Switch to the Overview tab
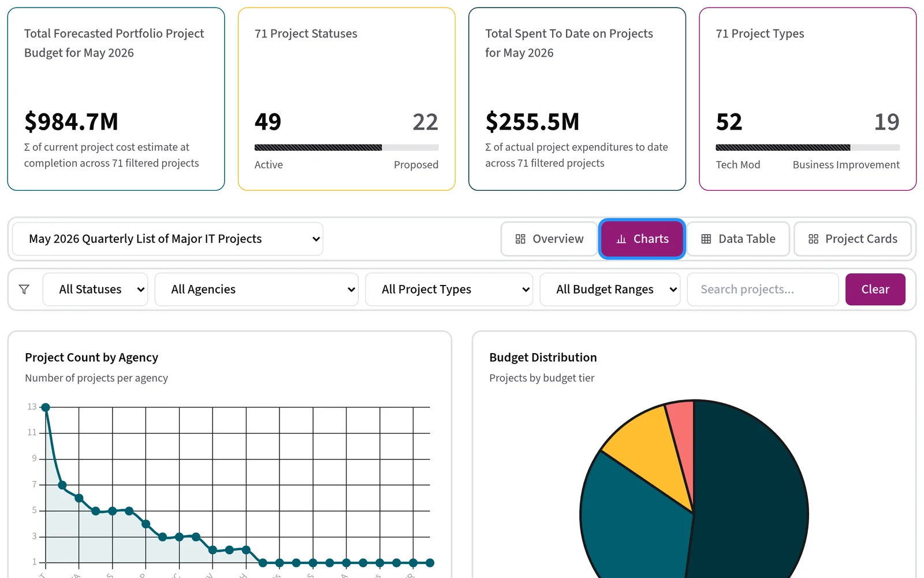Image resolution: width=924 pixels, height=578 pixels. [x=549, y=239]
